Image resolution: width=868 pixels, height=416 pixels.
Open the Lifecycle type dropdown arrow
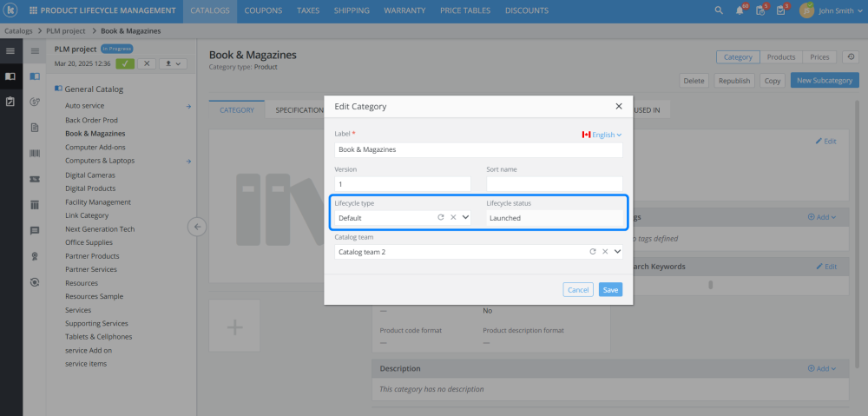[x=465, y=218]
